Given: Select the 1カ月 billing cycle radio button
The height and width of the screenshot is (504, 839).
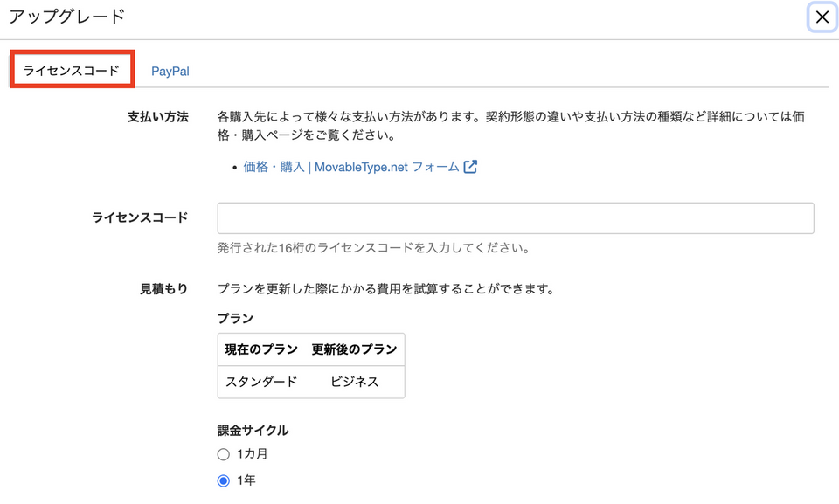Looking at the screenshot, I should 224,454.
